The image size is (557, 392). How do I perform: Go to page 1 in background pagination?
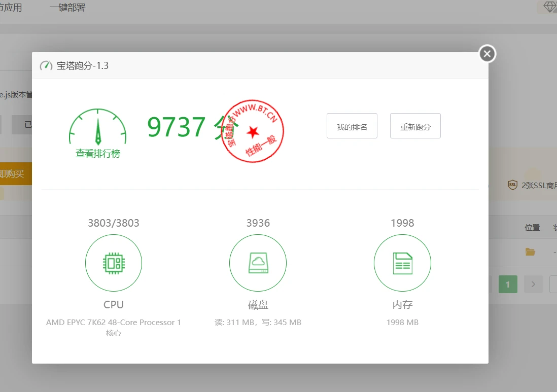tap(508, 284)
